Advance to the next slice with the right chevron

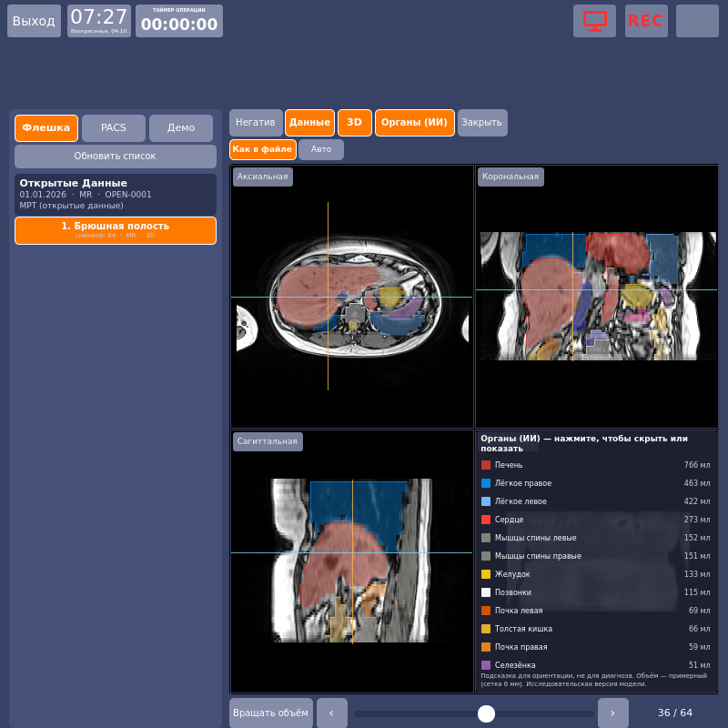coord(612,713)
